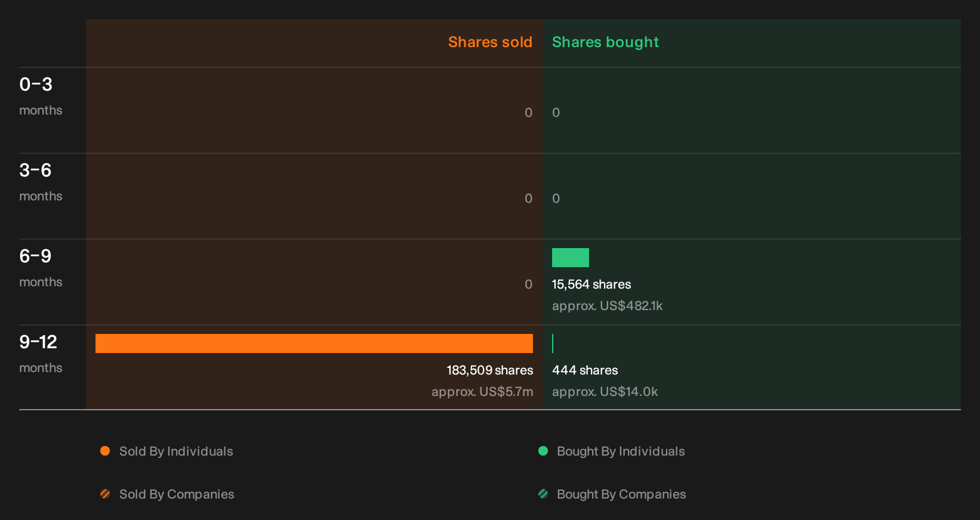Click the orange Sold By Individuals legend dot
Screen dimensions: 980x520
coord(105,451)
